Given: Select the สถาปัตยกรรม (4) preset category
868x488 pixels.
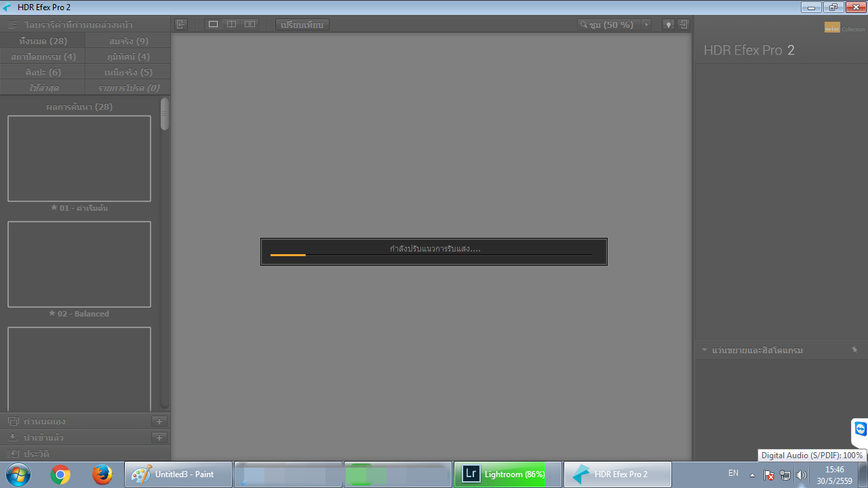Looking at the screenshot, I should point(43,56).
